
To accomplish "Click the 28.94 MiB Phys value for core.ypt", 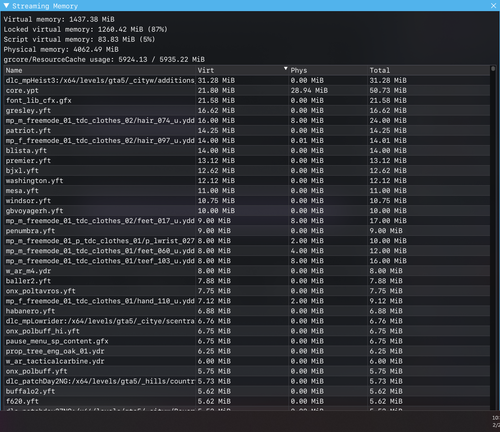I will (x=309, y=90).
